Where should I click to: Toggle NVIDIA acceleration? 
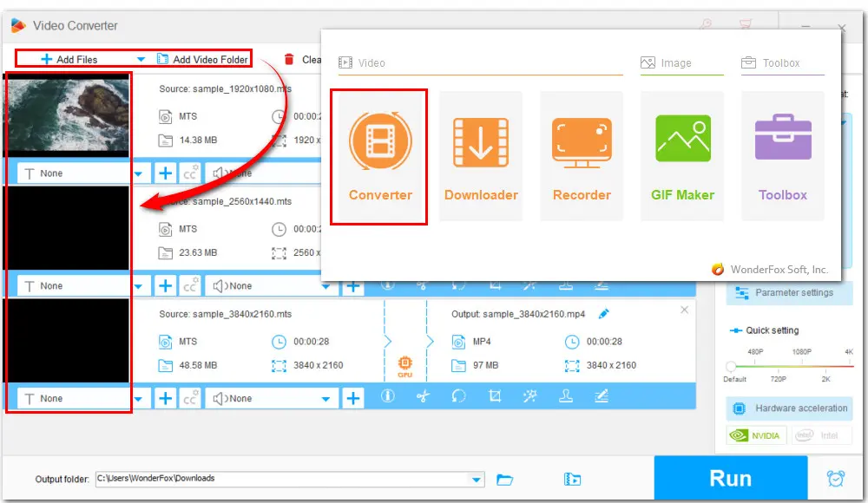click(x=756, y=435)
